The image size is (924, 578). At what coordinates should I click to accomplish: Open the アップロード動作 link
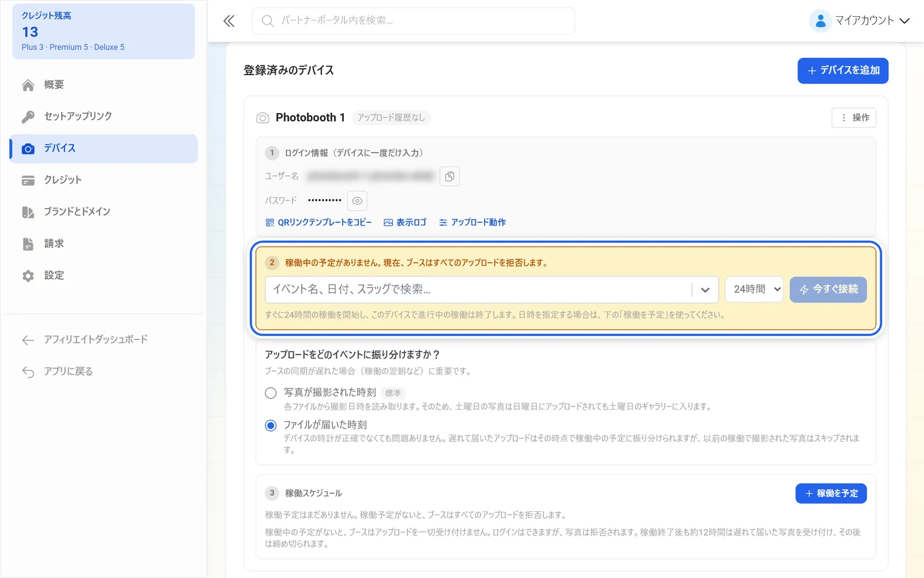coord(472,223)
